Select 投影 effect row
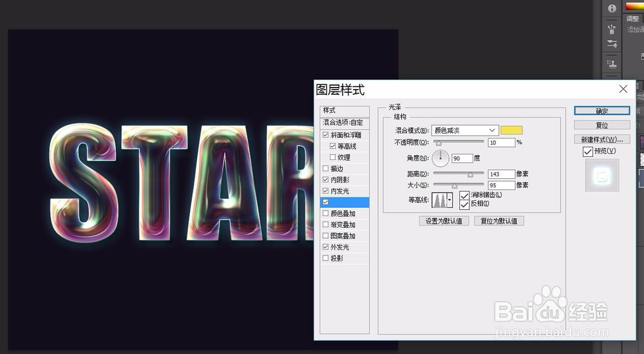The image size is (644, 354). click(x=344, y=258)
